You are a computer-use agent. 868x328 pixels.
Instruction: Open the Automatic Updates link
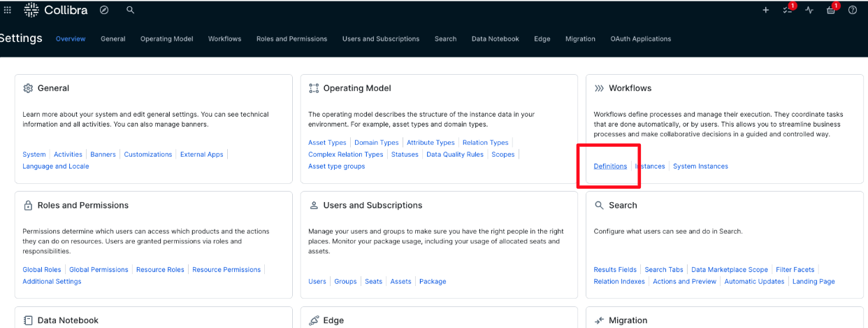click(x=754, y=282)
